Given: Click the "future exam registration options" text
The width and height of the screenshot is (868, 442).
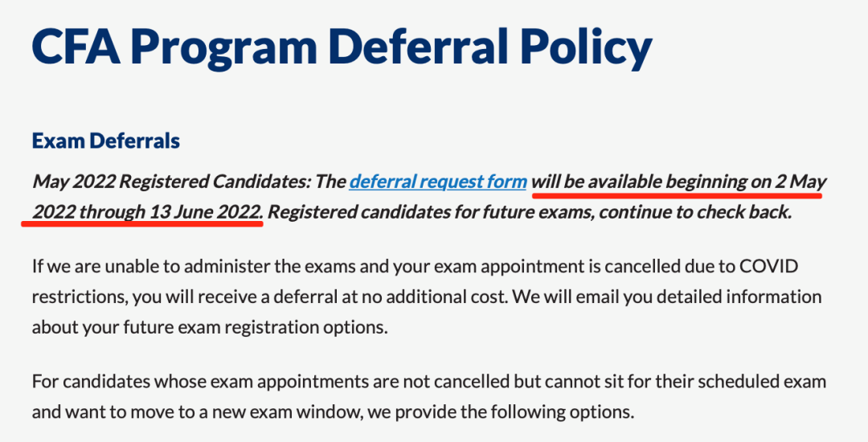Looking at the screenshot, I should 247,327.
